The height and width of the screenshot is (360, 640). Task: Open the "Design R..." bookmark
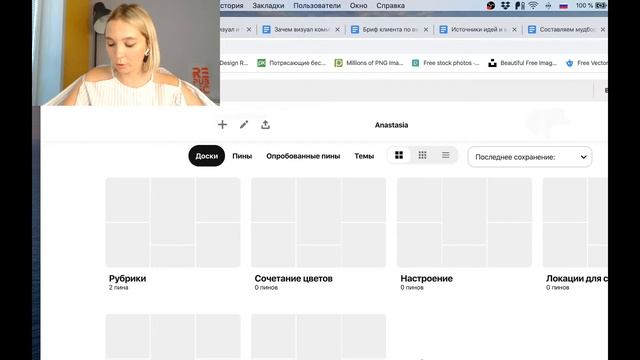pyautogui.click(x=234, y=63)
